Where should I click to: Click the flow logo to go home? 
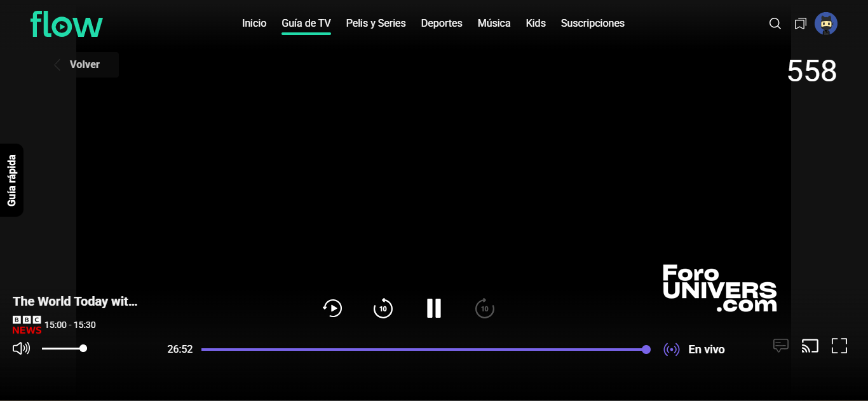[x=66, y=24]
